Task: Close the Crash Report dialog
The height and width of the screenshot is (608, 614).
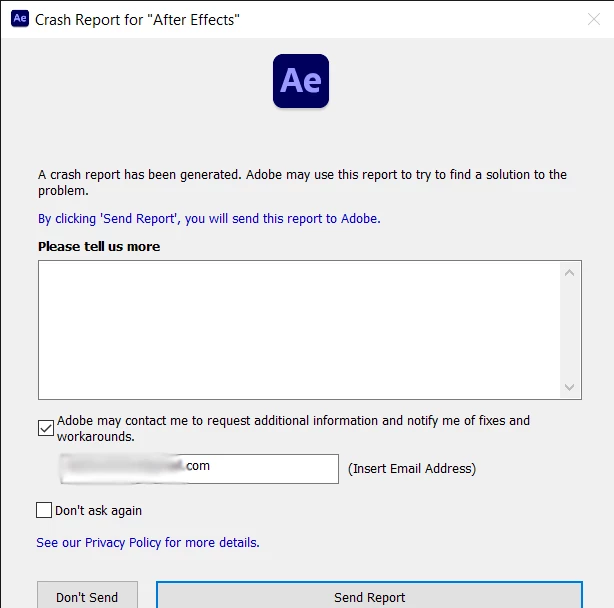Action: pyautogui.click(x=594, y=19)
